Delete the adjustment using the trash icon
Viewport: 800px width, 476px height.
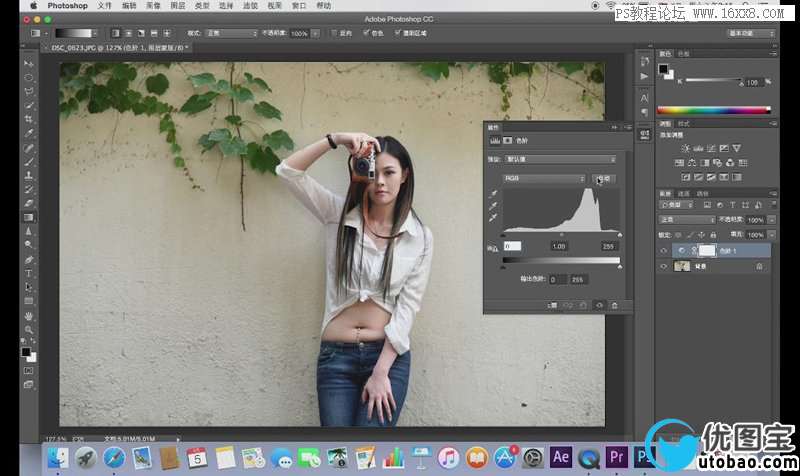pos(614,305)
